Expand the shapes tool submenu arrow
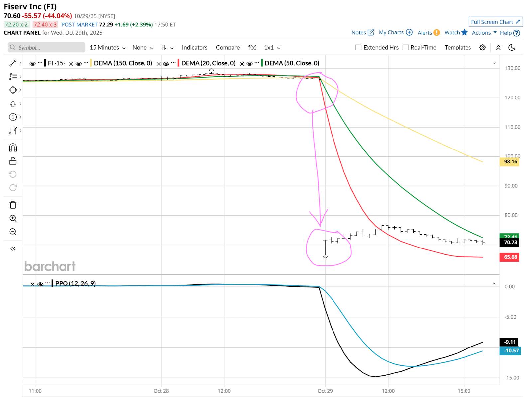 pos(20,90)
